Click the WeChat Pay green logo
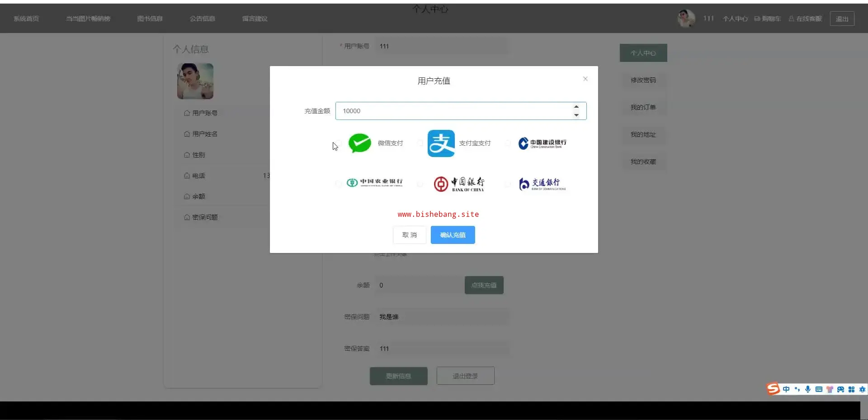The image size is (868, 420). tap(360, 143)
